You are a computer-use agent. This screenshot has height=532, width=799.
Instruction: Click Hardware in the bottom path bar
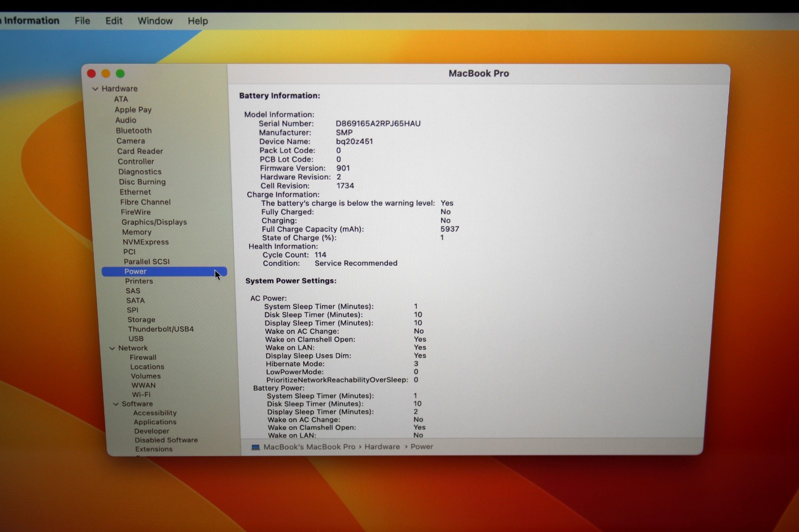382,447
